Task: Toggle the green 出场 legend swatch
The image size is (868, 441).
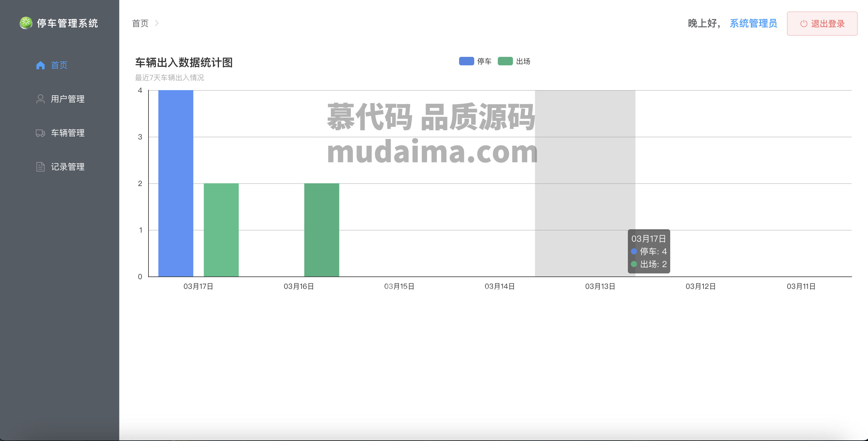Action: (505, 61)
